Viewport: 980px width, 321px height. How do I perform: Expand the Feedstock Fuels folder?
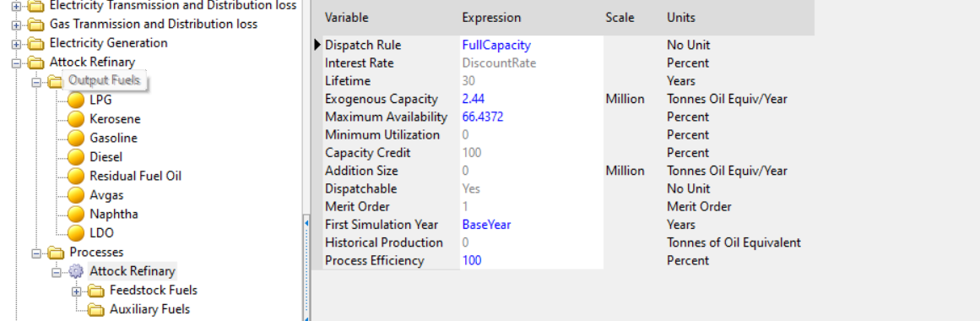76,291
